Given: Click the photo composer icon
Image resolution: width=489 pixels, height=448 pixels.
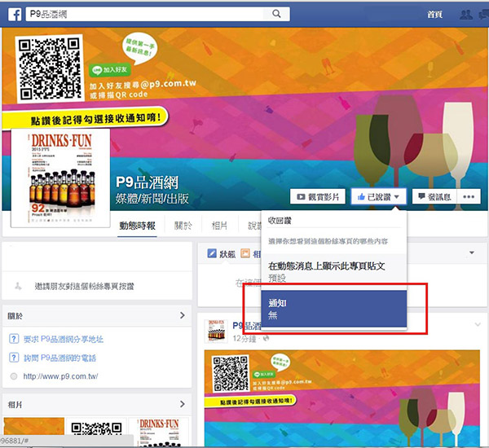Looking at the screenshot, I should pyautogui.click(x=245, y=253).
